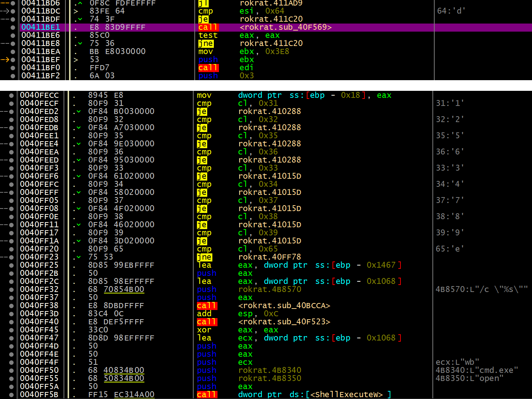Viewport: 532px width, 399px height.
Task: Click the red call mnemonic at 0040FF38
Action: (207, 306)
